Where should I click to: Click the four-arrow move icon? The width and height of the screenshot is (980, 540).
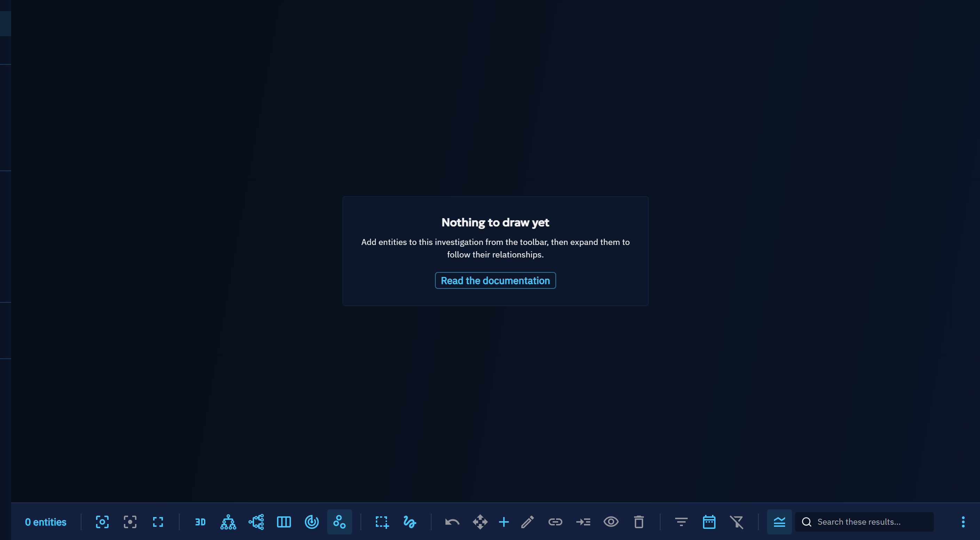click(x=480, y=522)
